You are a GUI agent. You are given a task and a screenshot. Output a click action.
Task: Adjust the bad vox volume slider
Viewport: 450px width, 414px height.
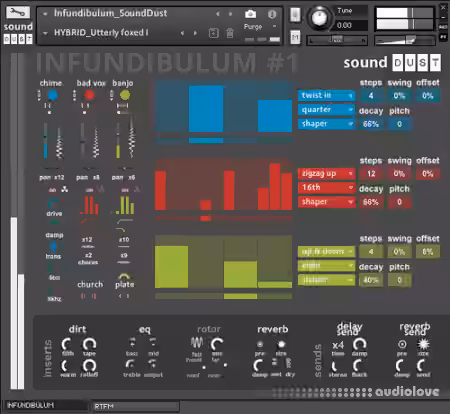point(82,141)
